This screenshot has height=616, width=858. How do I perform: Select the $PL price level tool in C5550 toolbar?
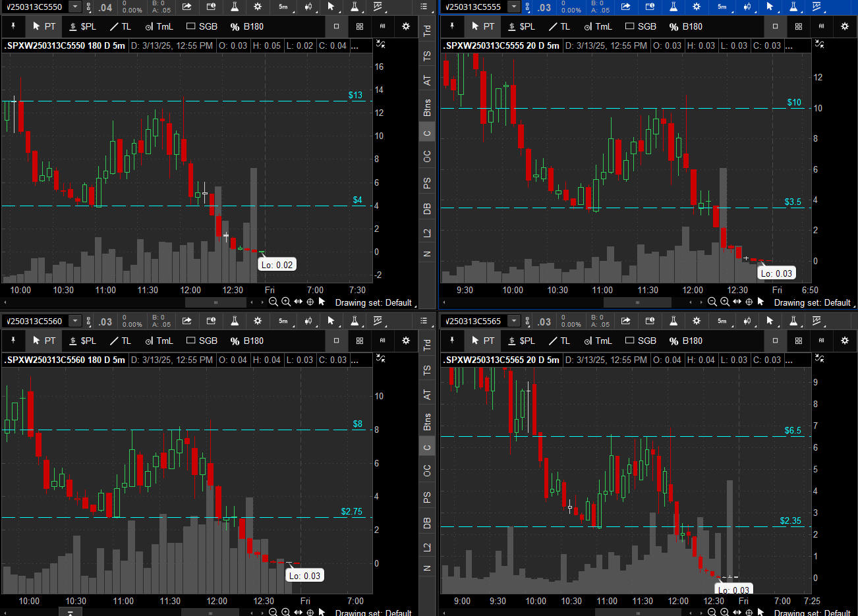pyautogui.click(x=82, y=26)
